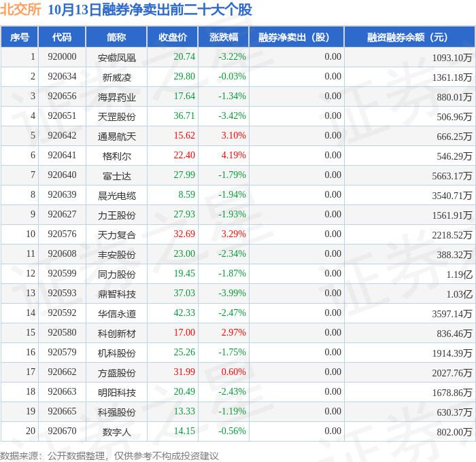Click the title 10月13日融券净卖出前二十大个股
The image size is (476, 462).
pos(150,10)
